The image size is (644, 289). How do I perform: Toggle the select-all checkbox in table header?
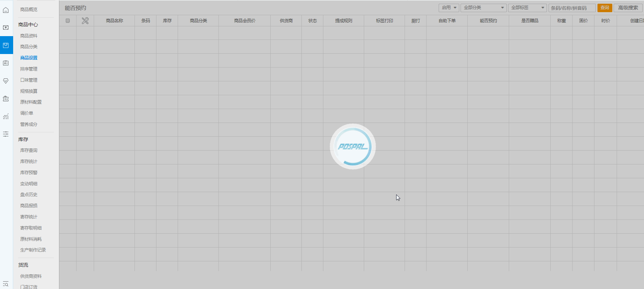tap(68, 21)
